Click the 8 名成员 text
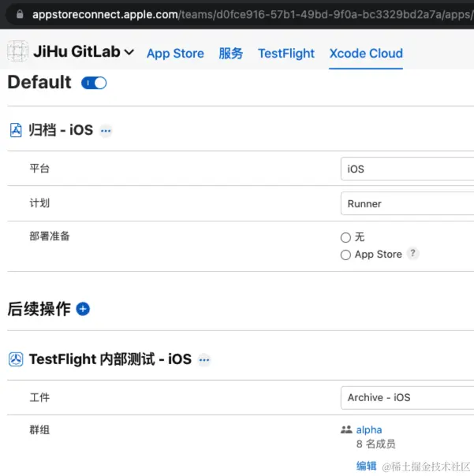The width and height of the screenshot is (474, 476). [376, 444]
